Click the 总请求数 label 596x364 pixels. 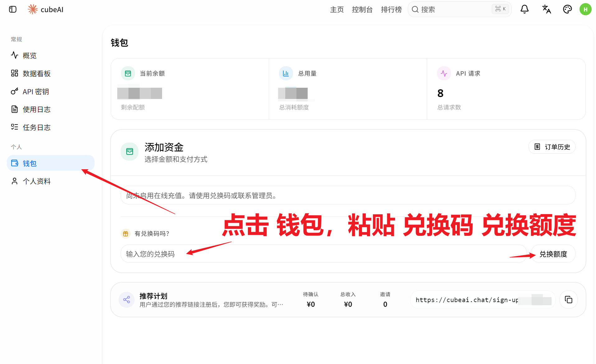coord(449,107)
